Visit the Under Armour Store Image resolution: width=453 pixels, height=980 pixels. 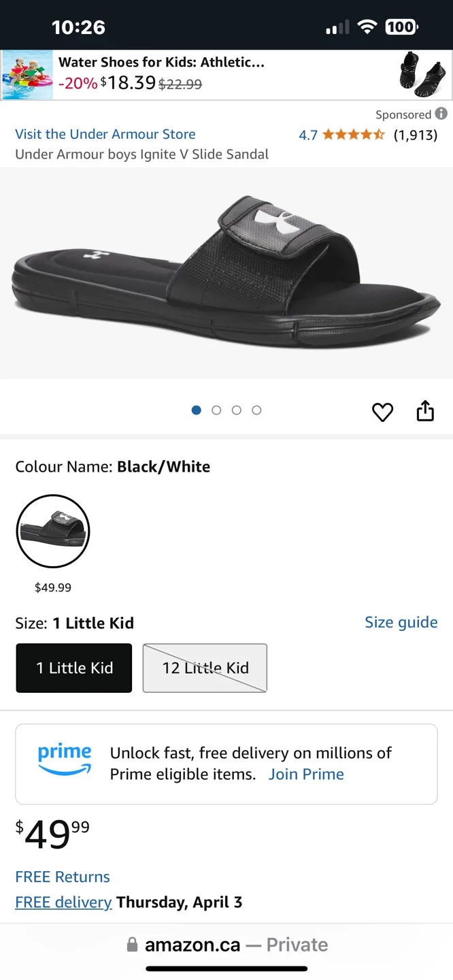(105, 134)
